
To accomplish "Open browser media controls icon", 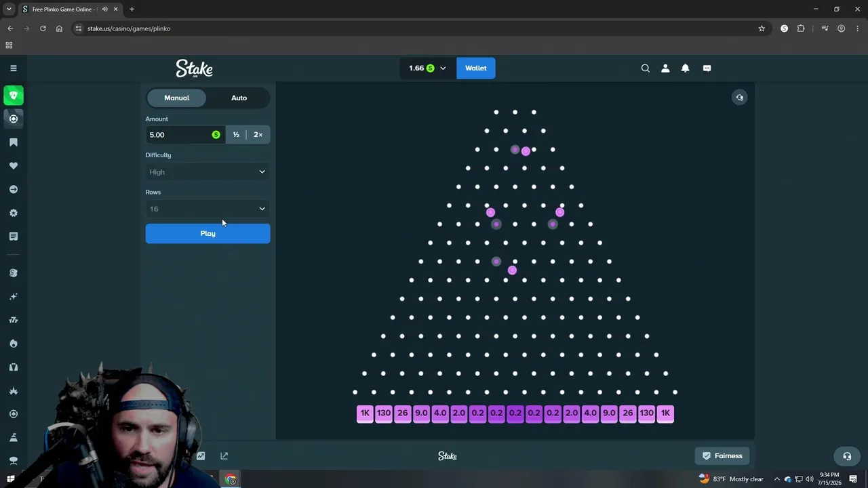I will pyautogui.click(x=825, y=28).
